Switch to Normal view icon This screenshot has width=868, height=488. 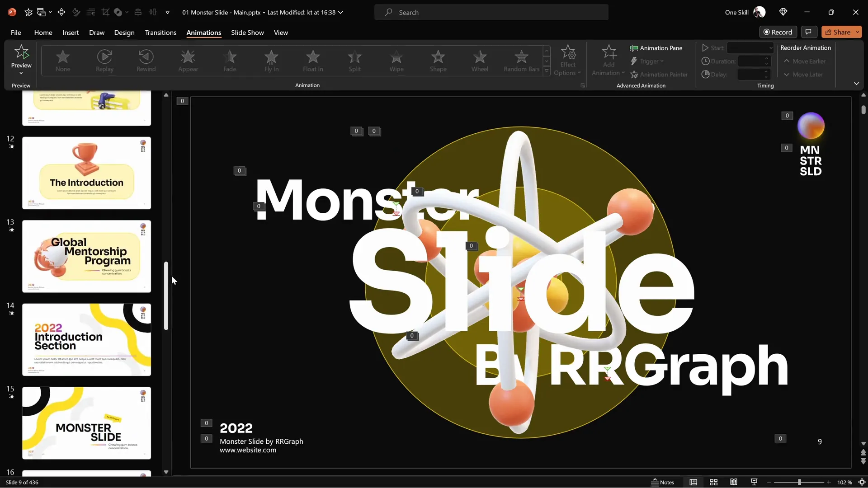click(x=693, y=482)
